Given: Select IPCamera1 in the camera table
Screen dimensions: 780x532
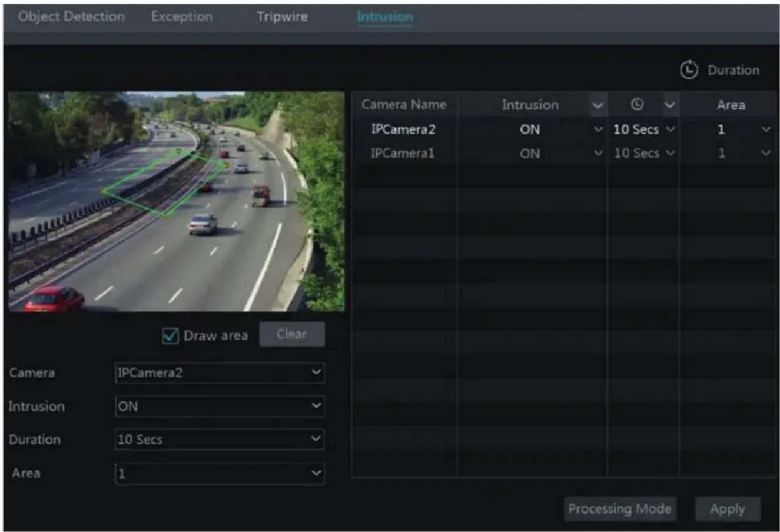Looking at the screenshot, I should [403, 153].
